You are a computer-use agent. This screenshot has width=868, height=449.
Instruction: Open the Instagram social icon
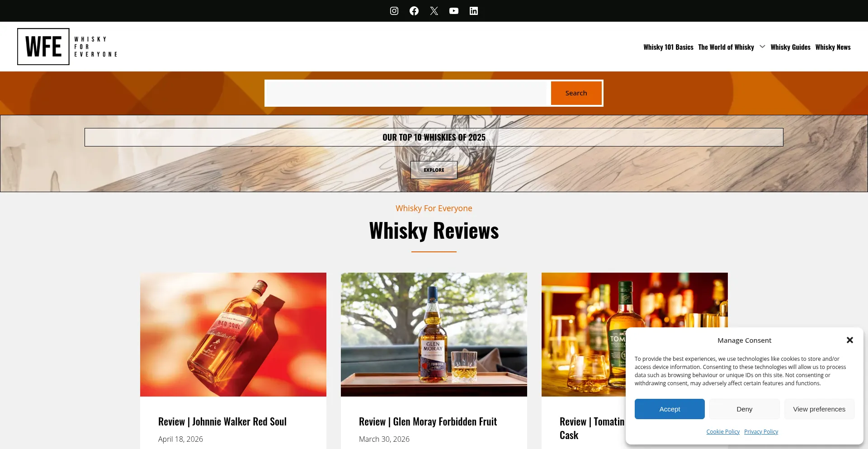394,11
